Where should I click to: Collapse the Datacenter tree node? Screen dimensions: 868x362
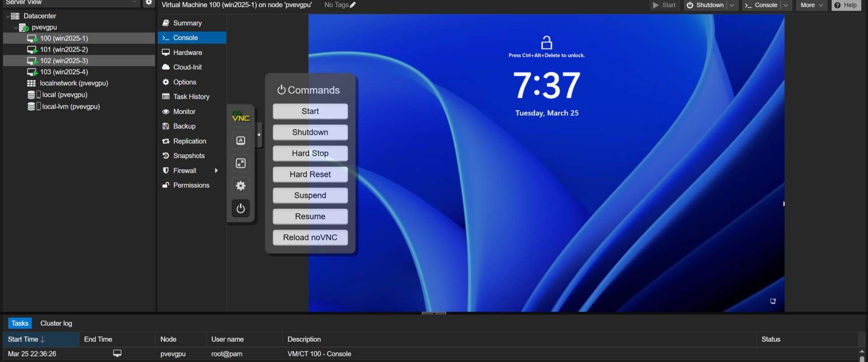(7, 16)
